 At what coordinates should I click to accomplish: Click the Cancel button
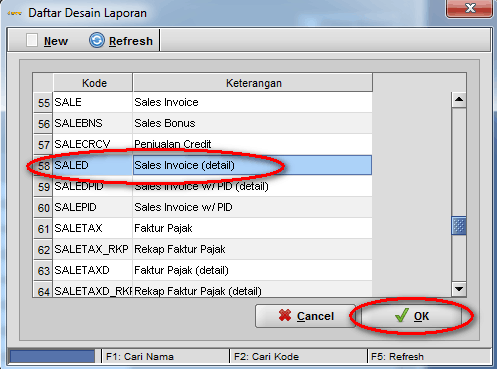pos(305,316)
